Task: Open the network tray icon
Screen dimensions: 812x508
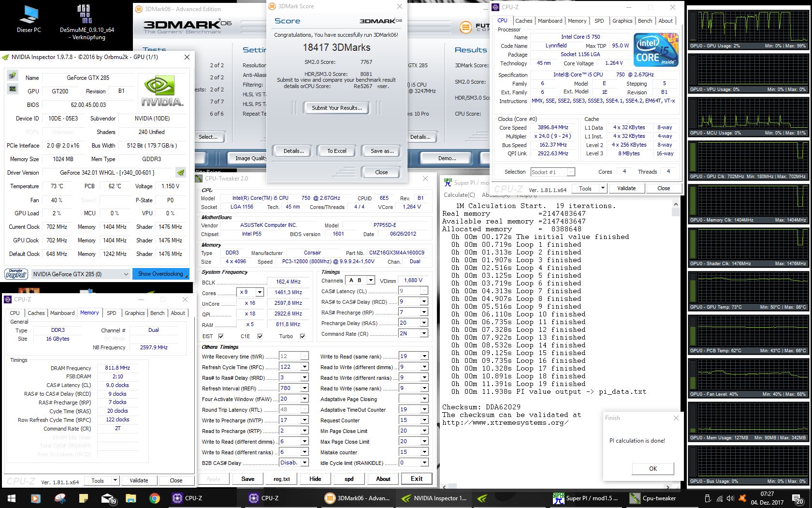Action: [x=719, y=498]
